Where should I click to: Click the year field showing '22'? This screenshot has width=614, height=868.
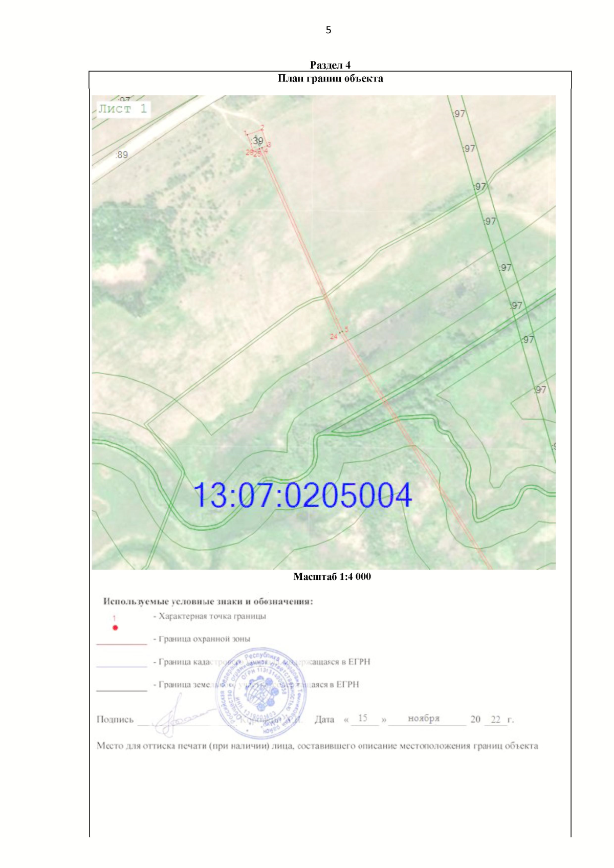(x=495, y=719)
